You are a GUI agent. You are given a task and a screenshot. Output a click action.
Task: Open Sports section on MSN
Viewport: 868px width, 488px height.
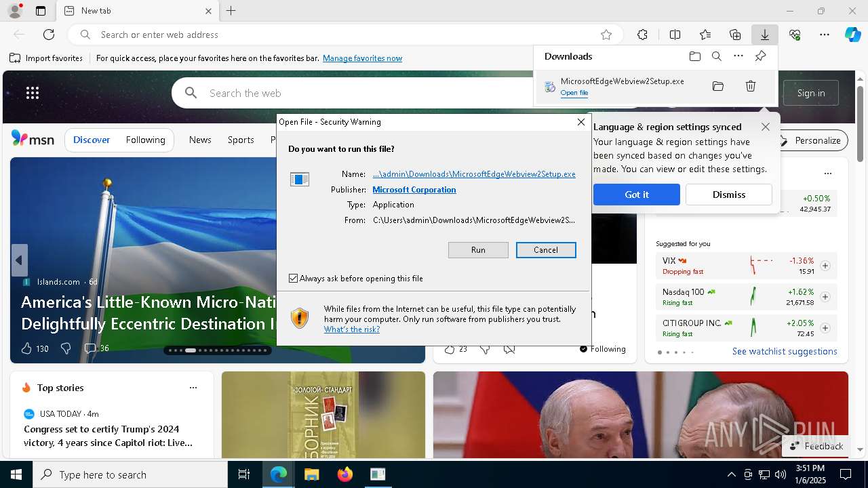tap(241, 140)
